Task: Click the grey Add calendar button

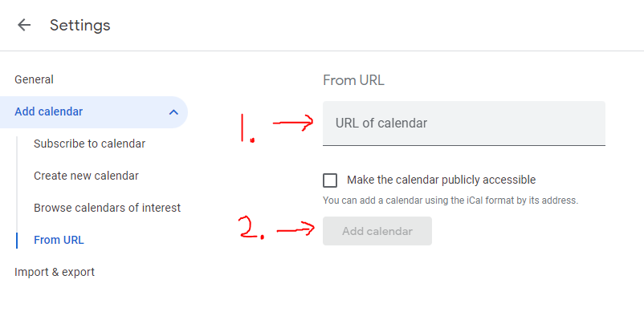Action: (377, 231)
